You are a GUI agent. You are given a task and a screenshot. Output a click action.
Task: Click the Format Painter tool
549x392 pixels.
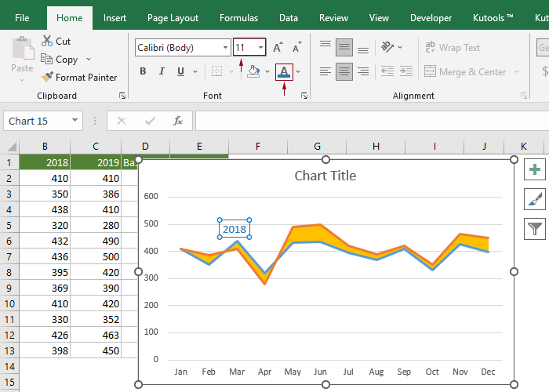pyautogui.click(x=79, y=78)
